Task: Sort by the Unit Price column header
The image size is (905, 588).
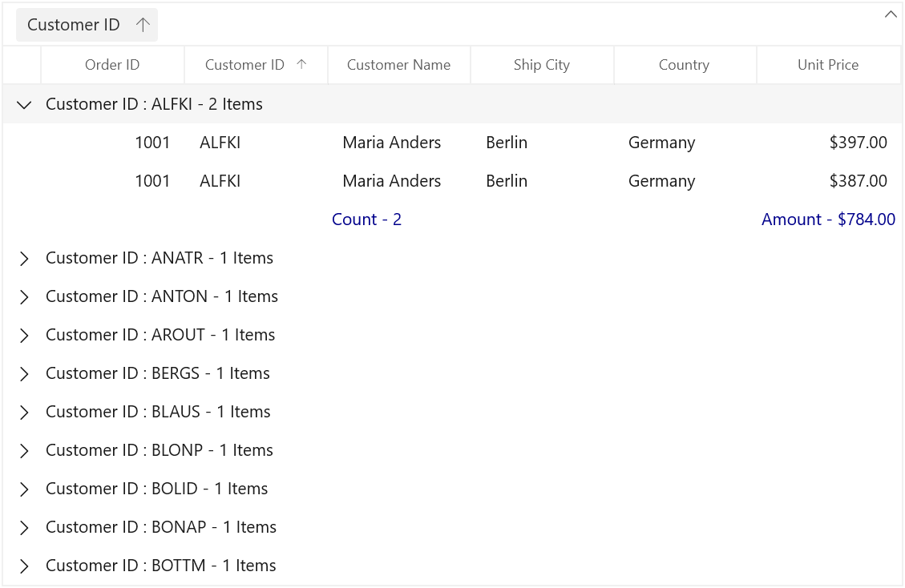Action: pos(828,65)
